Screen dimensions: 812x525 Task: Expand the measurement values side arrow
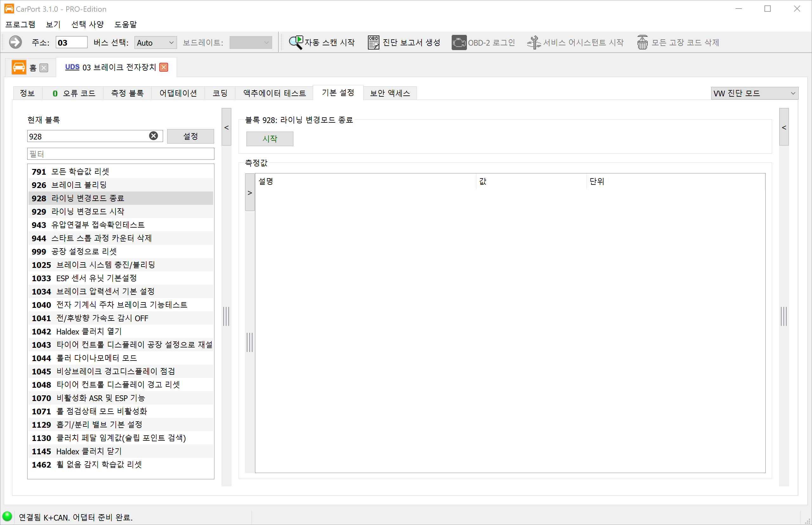coord(250,193)
